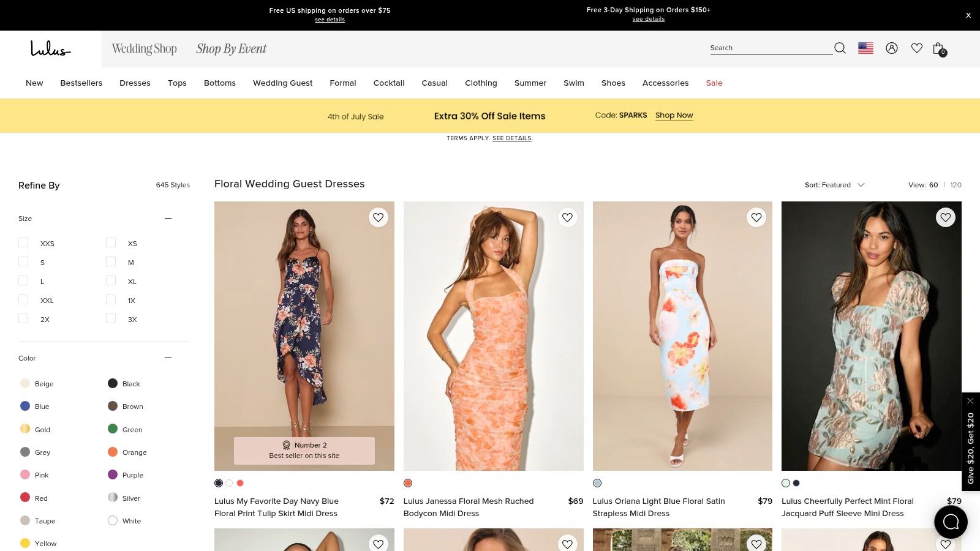Filter by Purple color swatch

pos(113,474)
